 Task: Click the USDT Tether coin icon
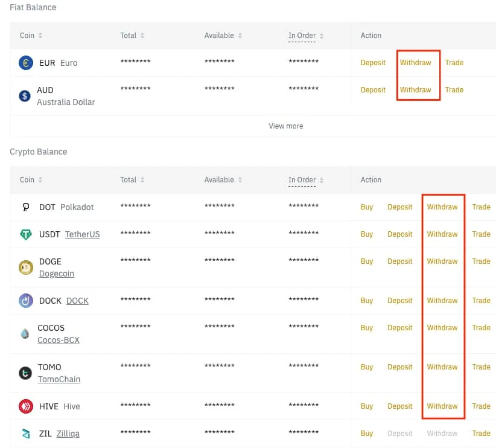click(x=25, y=234)
